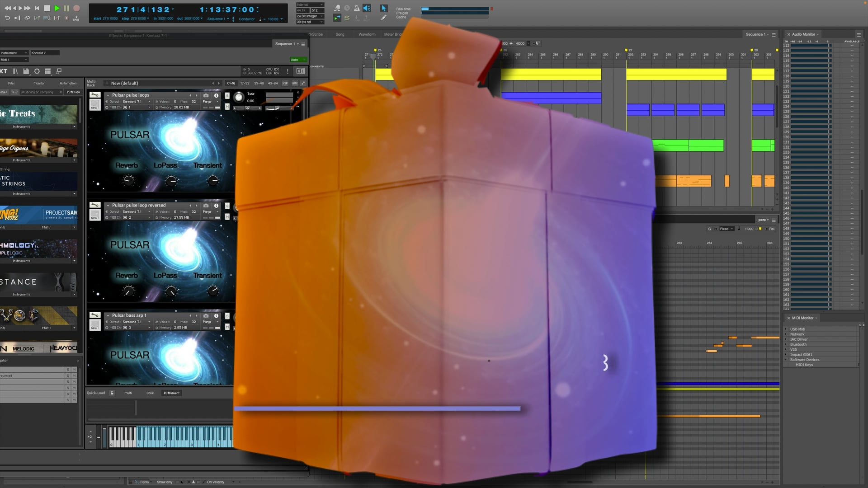Adjust the Tune knob on Pulsar pulse loops
868x488 pixels.
click(x=238, y=98)
